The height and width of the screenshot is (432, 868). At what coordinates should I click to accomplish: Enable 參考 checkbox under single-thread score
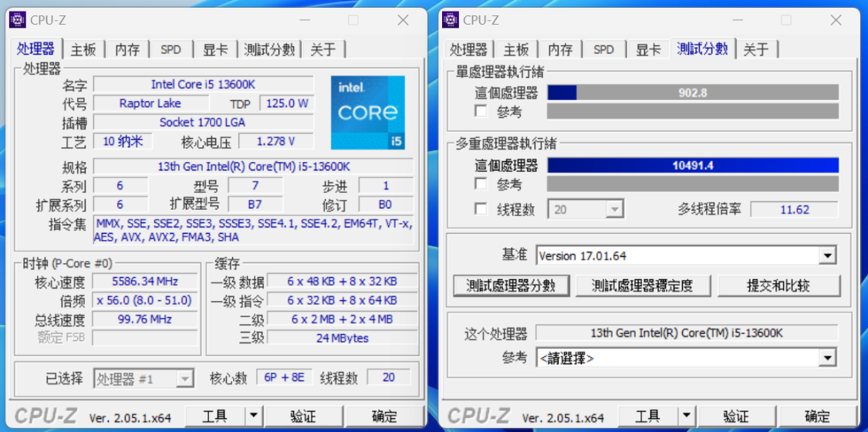[481, 111]
